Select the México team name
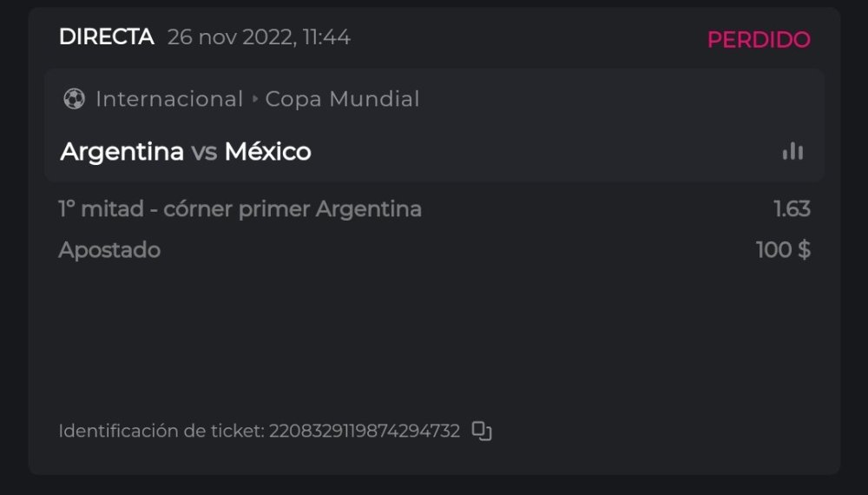The height and width of the screenshot is (495, 868). 267,152
